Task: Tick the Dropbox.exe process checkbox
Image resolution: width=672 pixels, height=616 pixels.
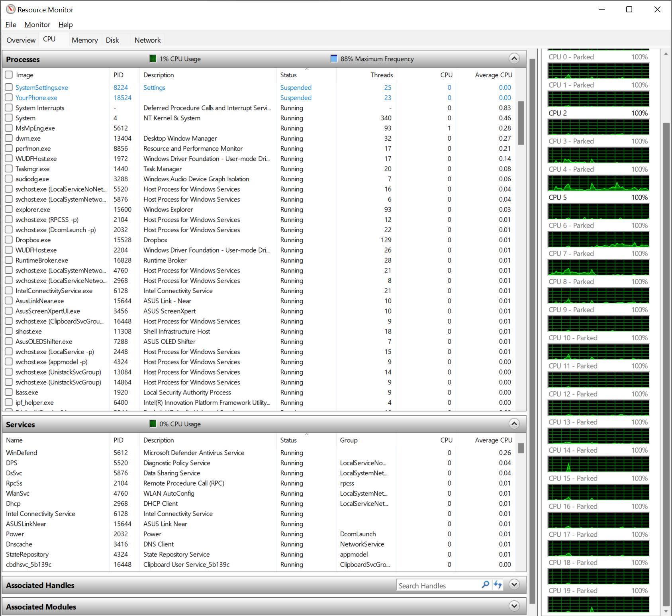Action: click(9, 240)
